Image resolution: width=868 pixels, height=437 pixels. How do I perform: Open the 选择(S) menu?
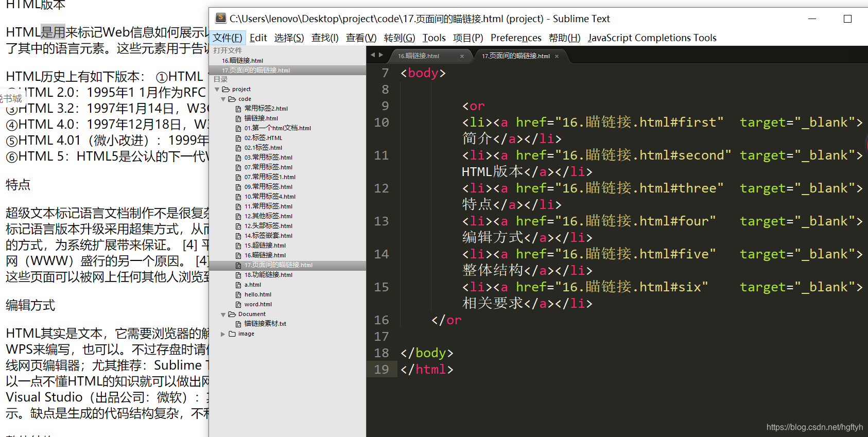[x=289, y=38]
